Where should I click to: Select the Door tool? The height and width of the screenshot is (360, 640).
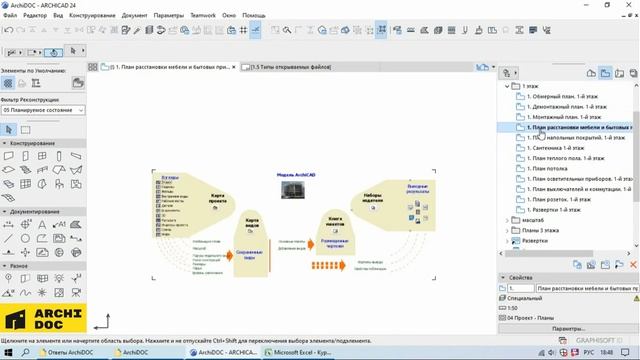coord(25,156)
